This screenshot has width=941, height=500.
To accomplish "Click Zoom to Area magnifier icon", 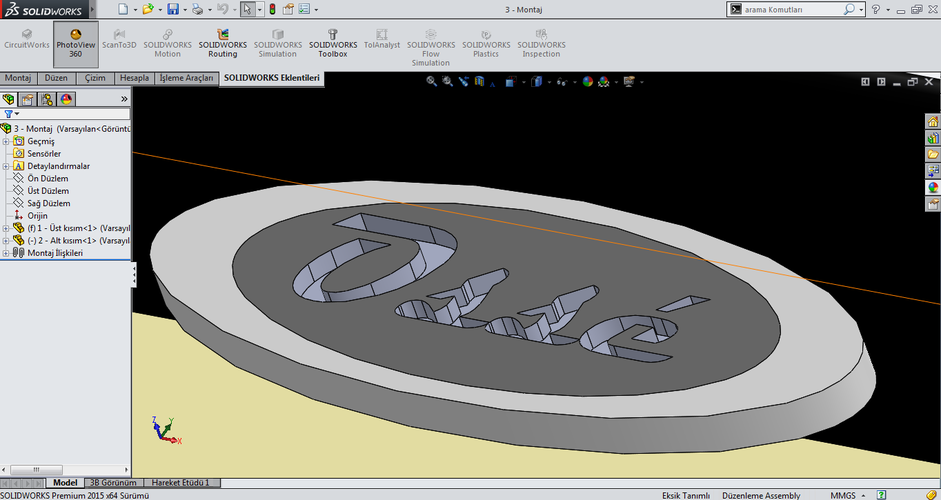I will click(447, 81).
